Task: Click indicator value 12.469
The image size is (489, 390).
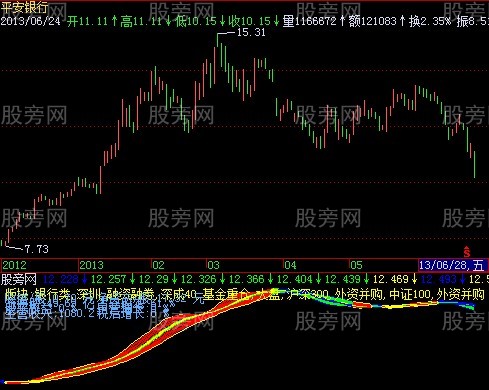Action: [x=391, y=279]
